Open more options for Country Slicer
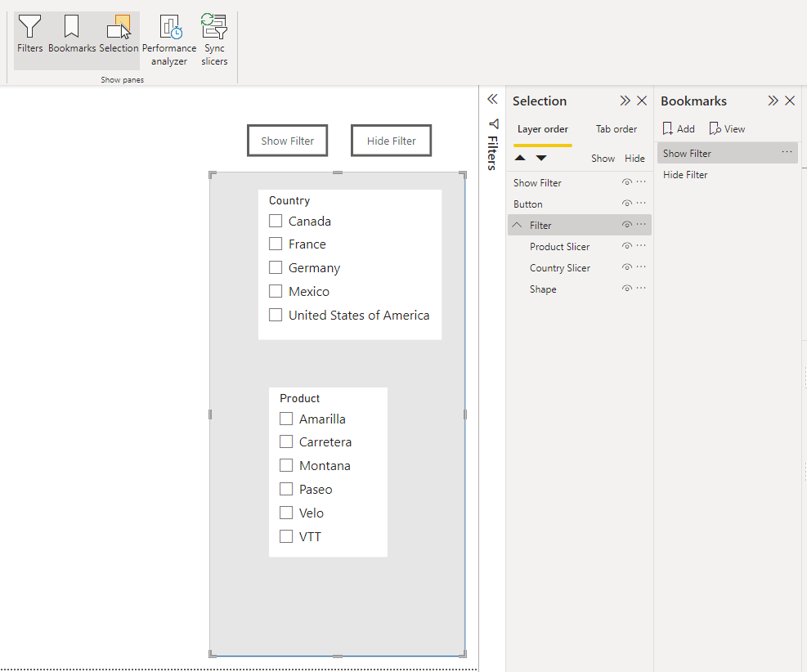This screenshot has height=672, width=807. click(x=641, y=267)
